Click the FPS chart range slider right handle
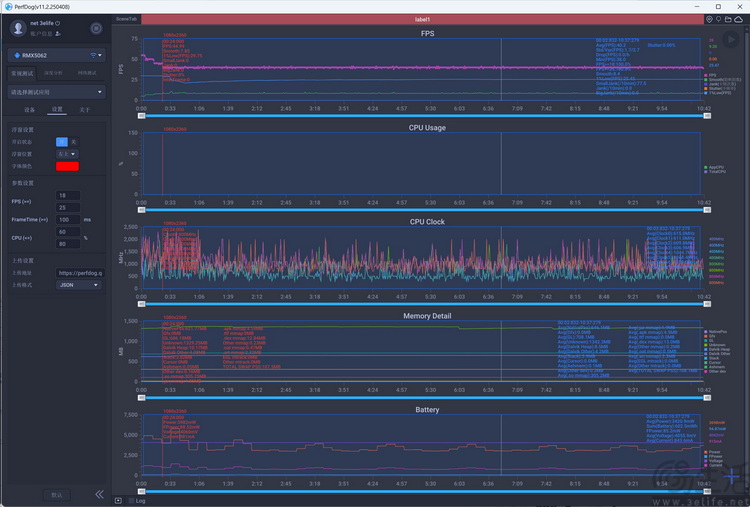Screen dimensions: 750x507 [707, 116]
